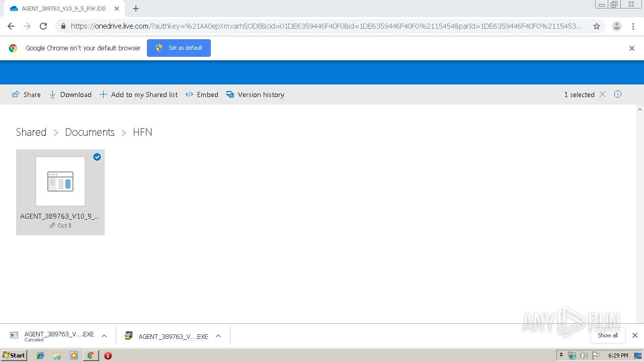Open the Action Center flag icon
Viewport: 644px width, 362px height.
tap(596, 355)
